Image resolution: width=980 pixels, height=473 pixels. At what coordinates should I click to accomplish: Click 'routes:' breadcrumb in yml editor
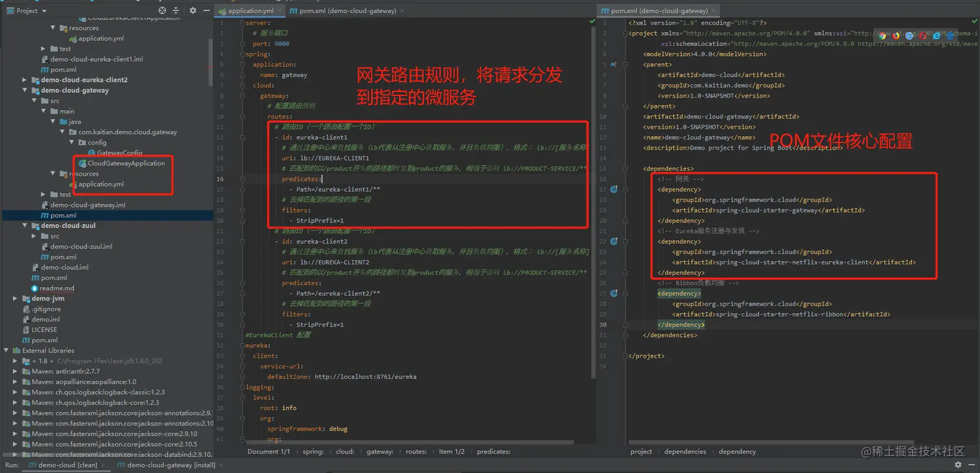point(416,452)
